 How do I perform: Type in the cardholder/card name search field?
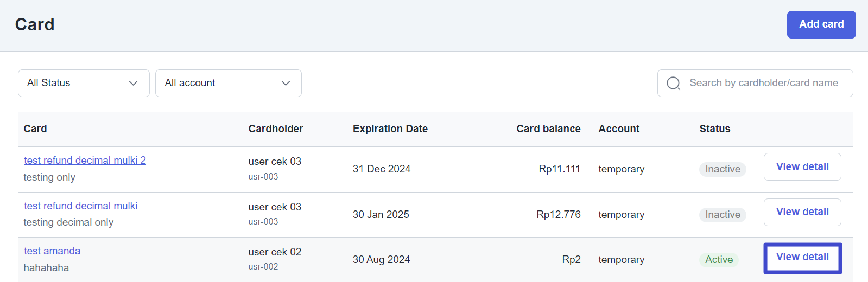(x=763, y=83)
